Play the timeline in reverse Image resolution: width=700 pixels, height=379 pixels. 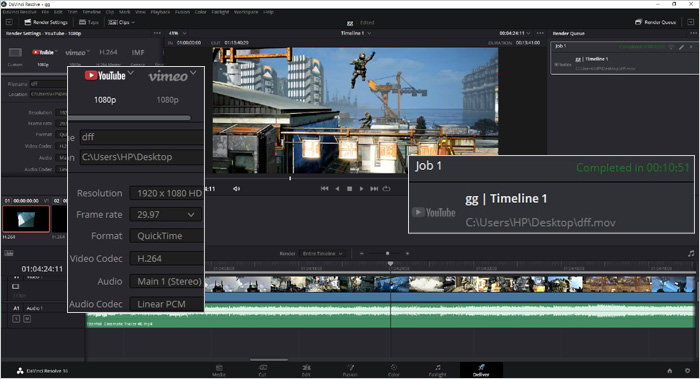click(x=337, y=189)
